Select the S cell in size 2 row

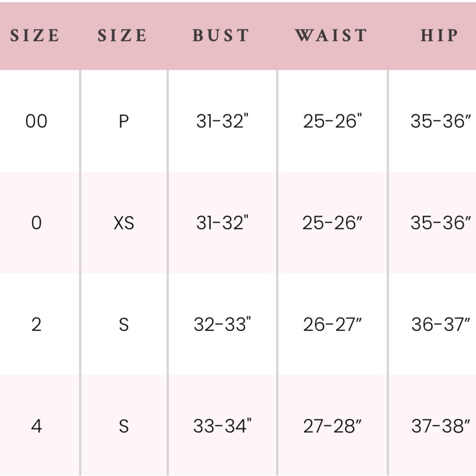click(x=124, y=325)
